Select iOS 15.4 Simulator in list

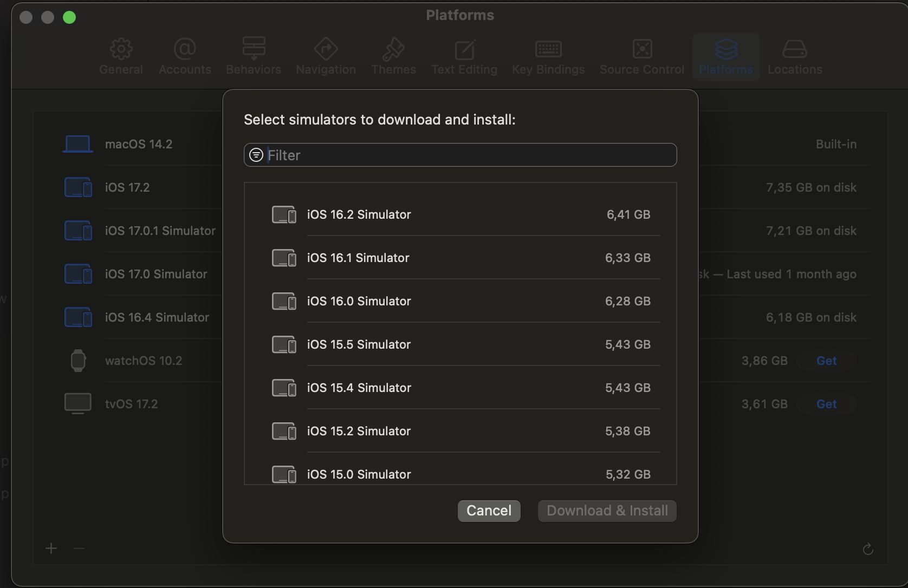(x=461, y=388)
